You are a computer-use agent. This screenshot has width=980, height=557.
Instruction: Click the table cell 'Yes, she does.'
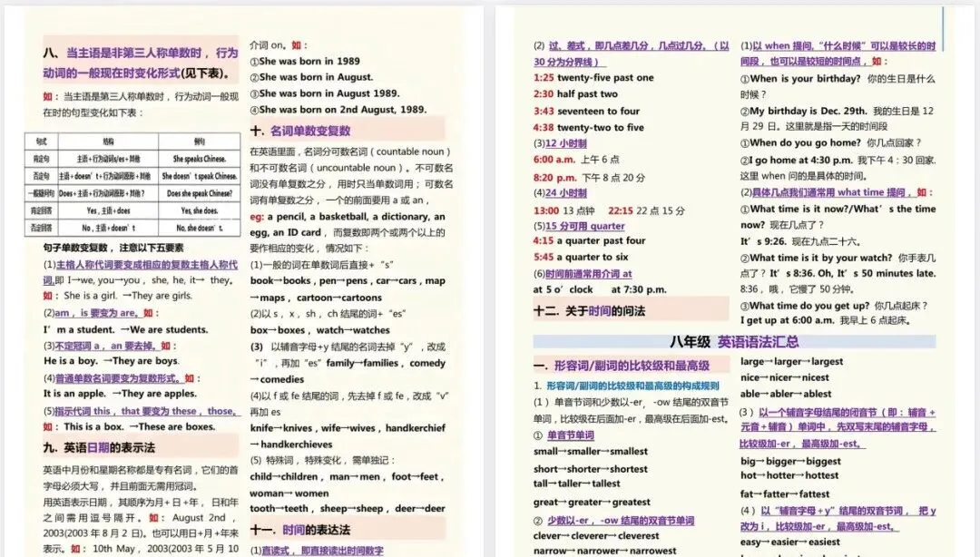(x=200, y=210)
